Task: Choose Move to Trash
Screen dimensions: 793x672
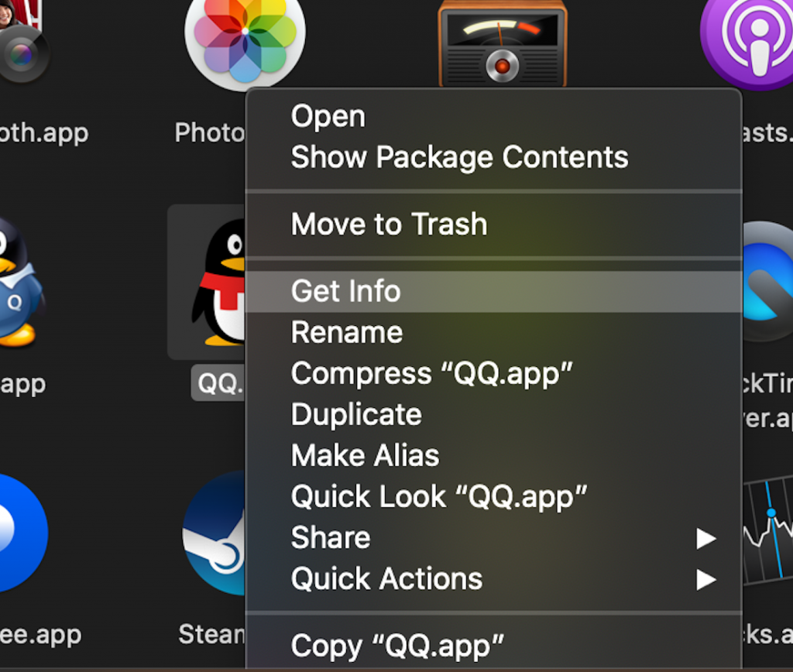Action: 389,225
